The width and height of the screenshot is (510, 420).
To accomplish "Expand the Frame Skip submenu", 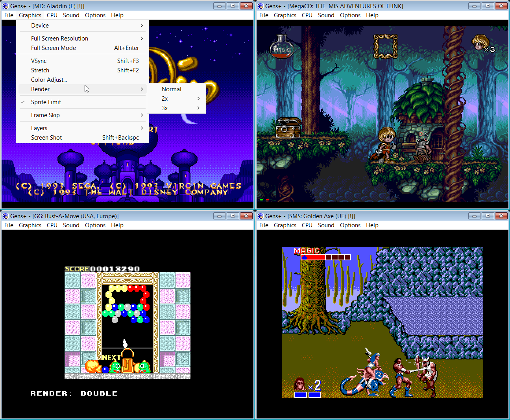I will coord(45,115).
